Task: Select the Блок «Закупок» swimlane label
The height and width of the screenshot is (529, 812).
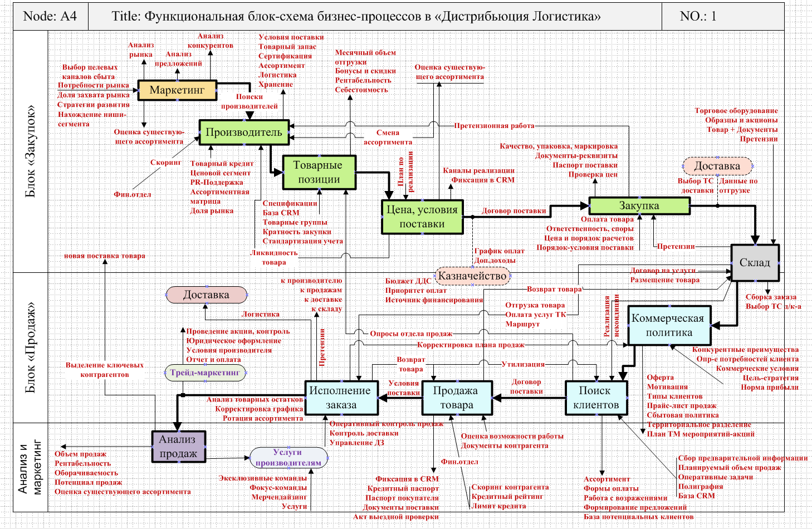Action: coord(30,151)
